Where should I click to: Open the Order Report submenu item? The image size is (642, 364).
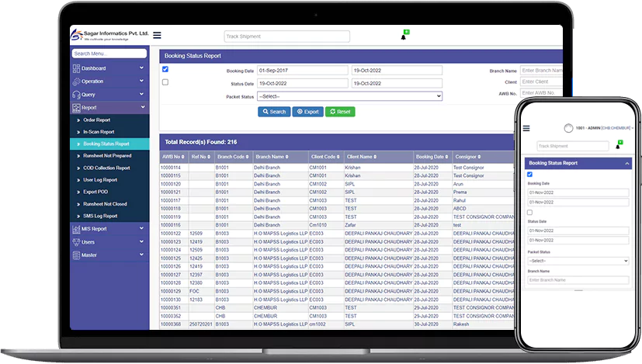tap(96, 120)
